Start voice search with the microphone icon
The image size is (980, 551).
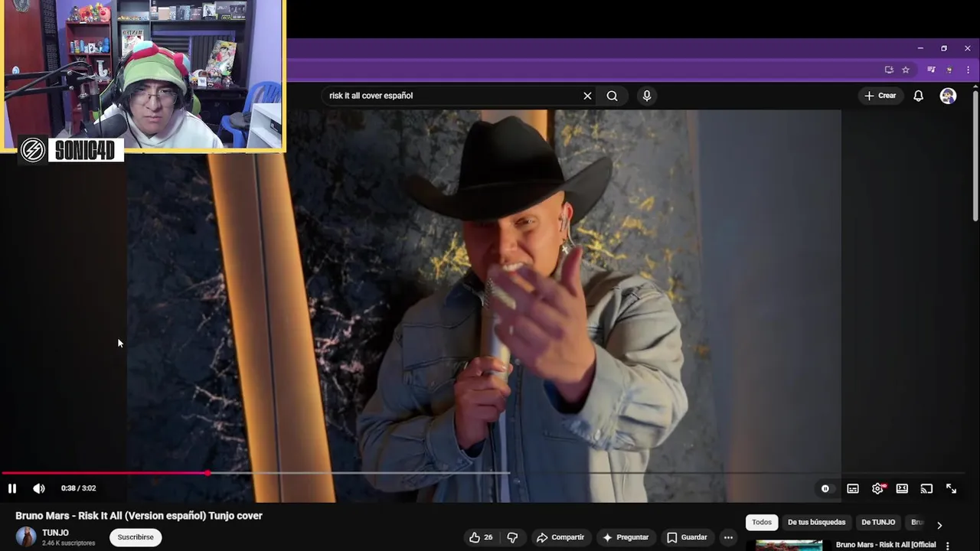(x=647, y=96)
